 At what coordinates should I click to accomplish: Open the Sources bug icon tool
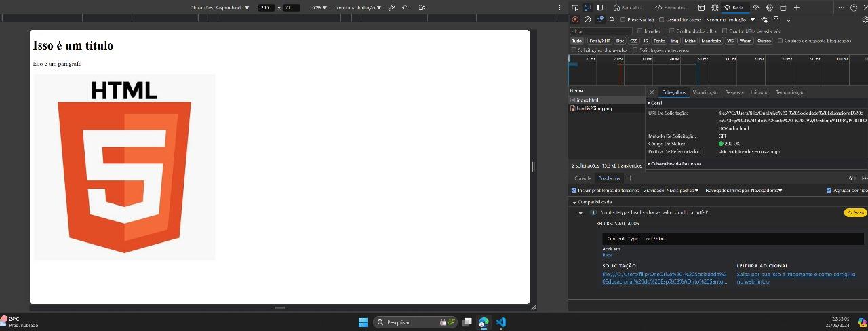point(715,7)
